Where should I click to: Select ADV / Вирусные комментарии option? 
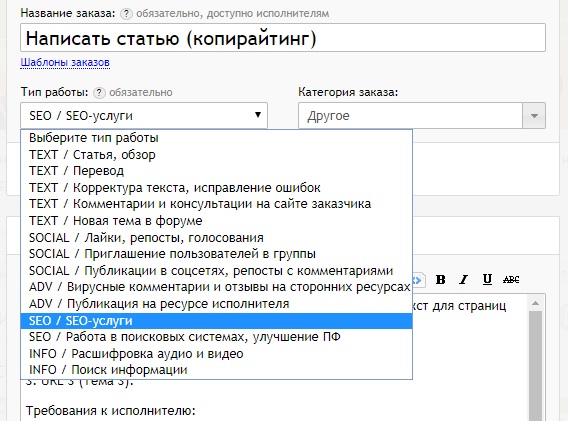pos(217,287)
